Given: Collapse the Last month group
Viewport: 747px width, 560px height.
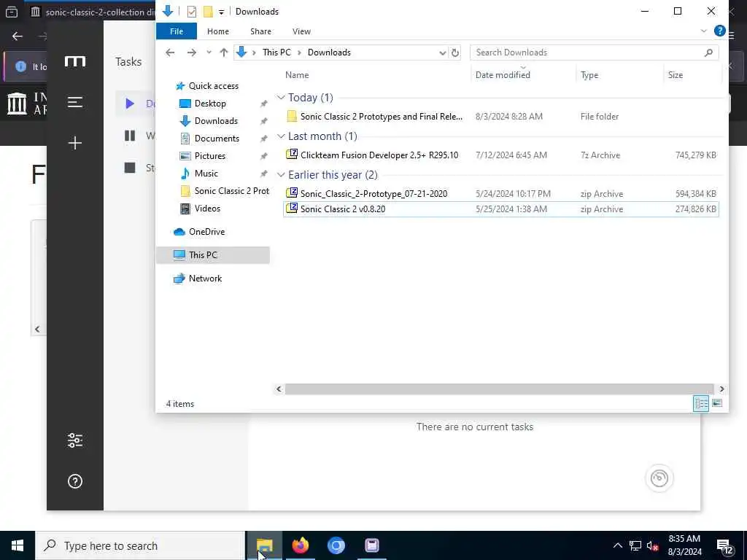Looking at the screenshot, I should click(281, 136).
